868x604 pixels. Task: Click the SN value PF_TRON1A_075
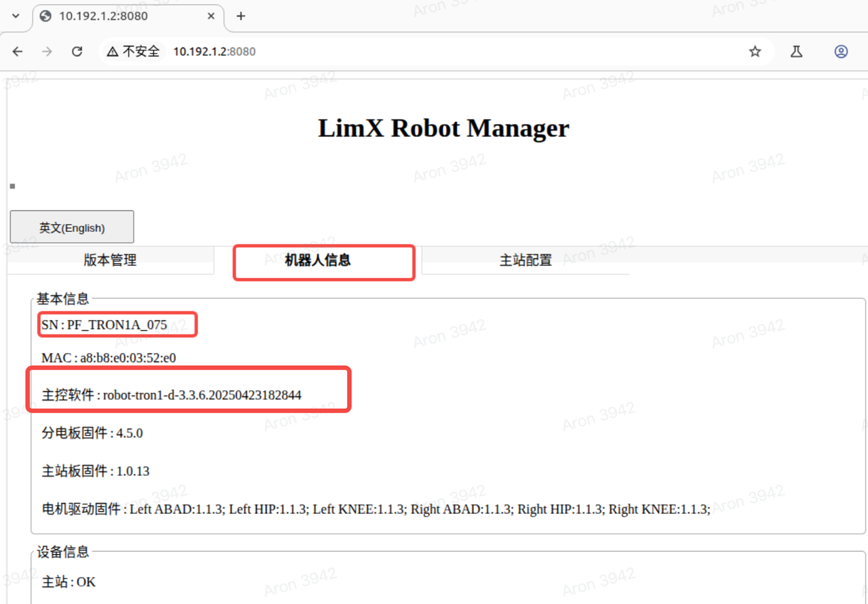[117, 325]
